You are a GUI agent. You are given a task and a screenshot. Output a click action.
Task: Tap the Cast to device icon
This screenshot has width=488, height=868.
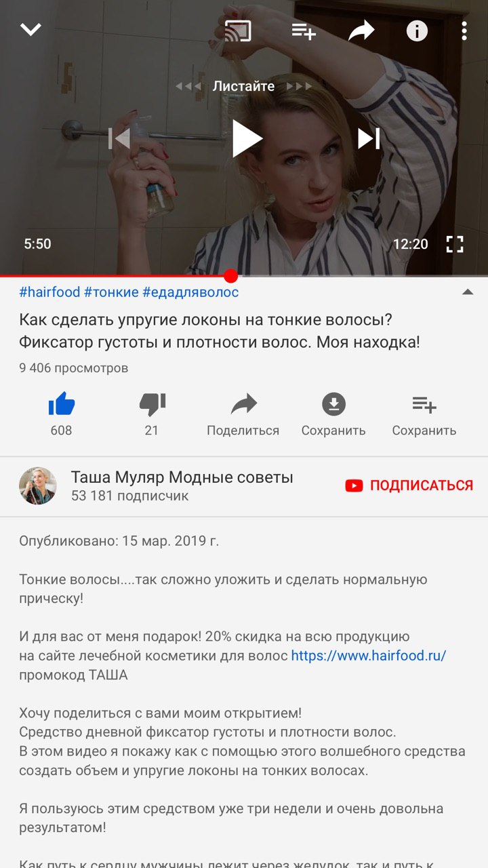click(x=238, y=31)
